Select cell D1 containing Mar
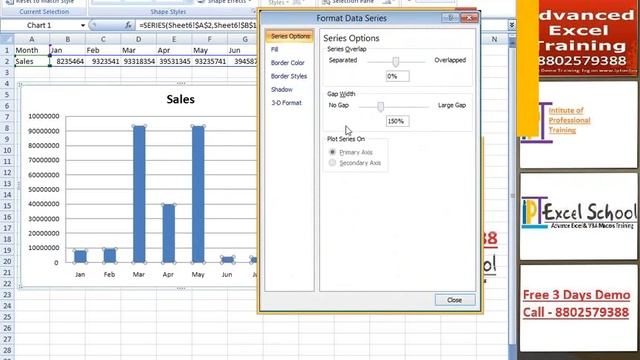The width and height of the screenshot is (640, 360). 138,50
